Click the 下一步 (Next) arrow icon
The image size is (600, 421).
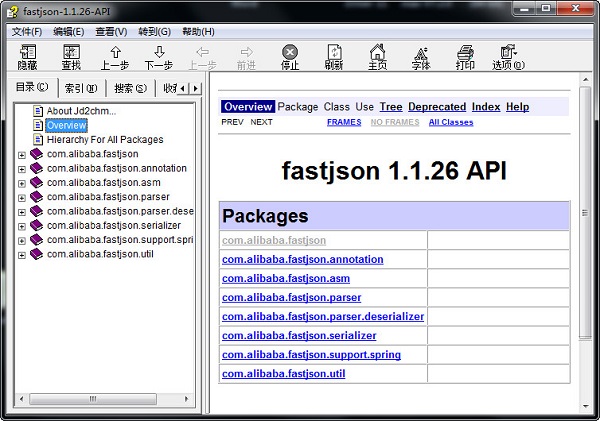coord(159,56)
